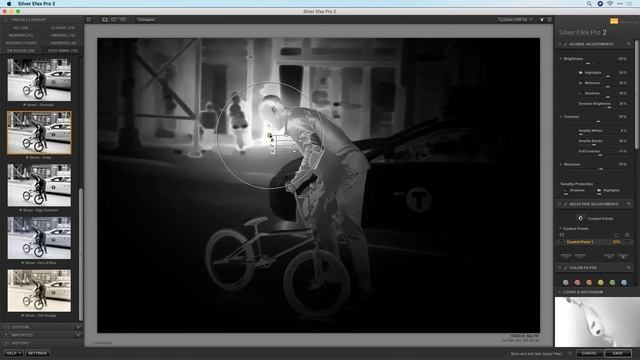Open the Zoom level dropdown
640x360 pixels.
tap(515, 20)
